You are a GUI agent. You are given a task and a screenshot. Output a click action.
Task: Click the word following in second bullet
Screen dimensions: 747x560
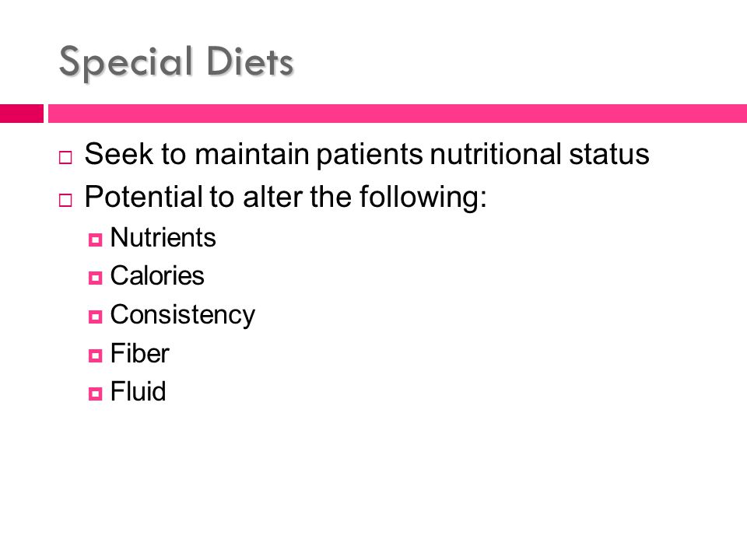[x=423, y=198]
